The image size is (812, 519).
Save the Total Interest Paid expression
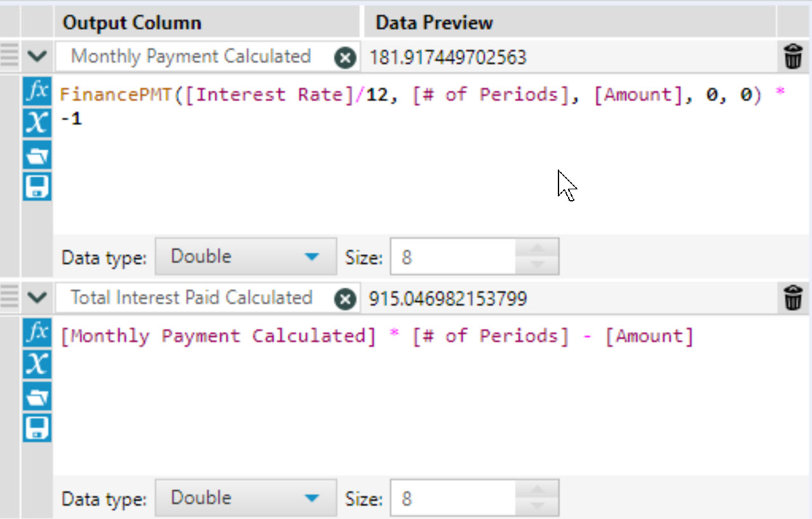click(36, 428)
